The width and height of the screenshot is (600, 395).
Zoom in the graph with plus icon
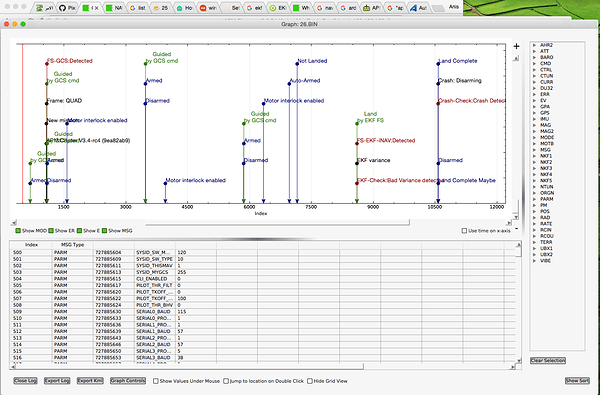click(x=516, y=46)
